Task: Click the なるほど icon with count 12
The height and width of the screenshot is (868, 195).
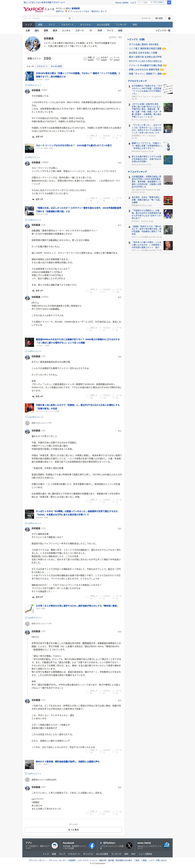Action: pyautogui.click(x=101, y=397)
